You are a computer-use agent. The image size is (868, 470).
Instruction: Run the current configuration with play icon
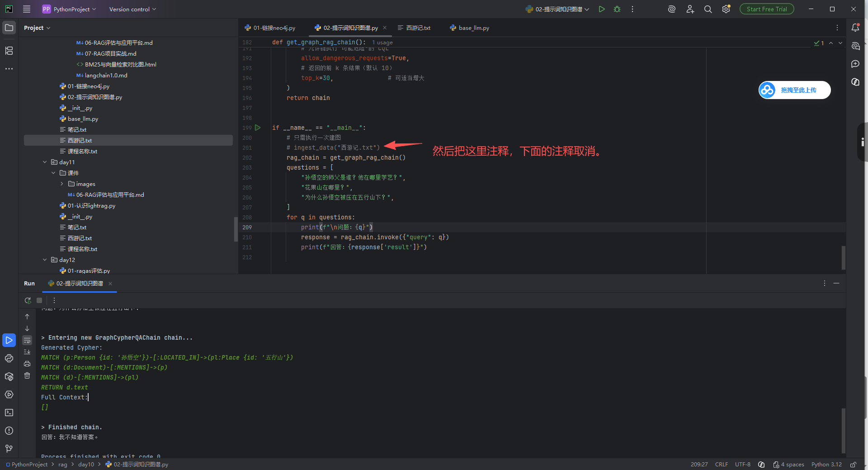pyautogui.click(x=602, y=9)
